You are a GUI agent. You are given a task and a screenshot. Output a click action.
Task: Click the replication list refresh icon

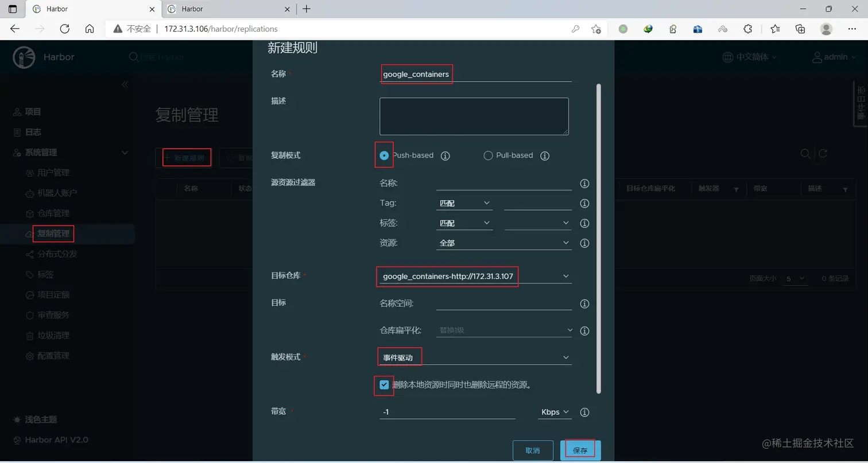823,153
